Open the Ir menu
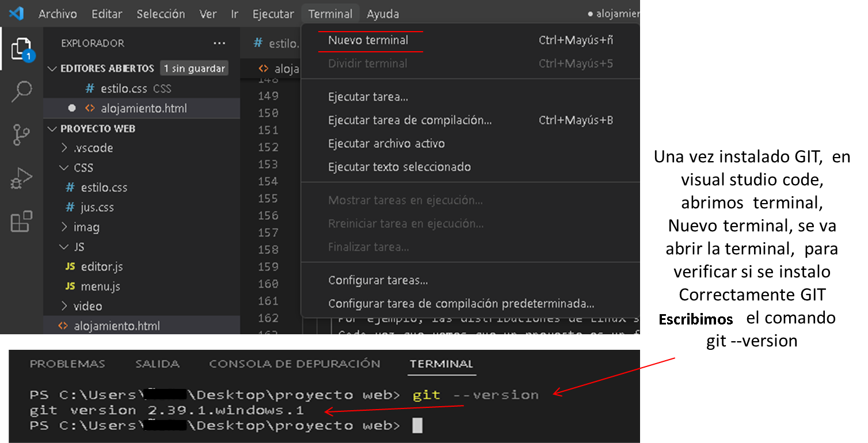The width and height of the screenshot is (868, 443). [x=235, y=14]
